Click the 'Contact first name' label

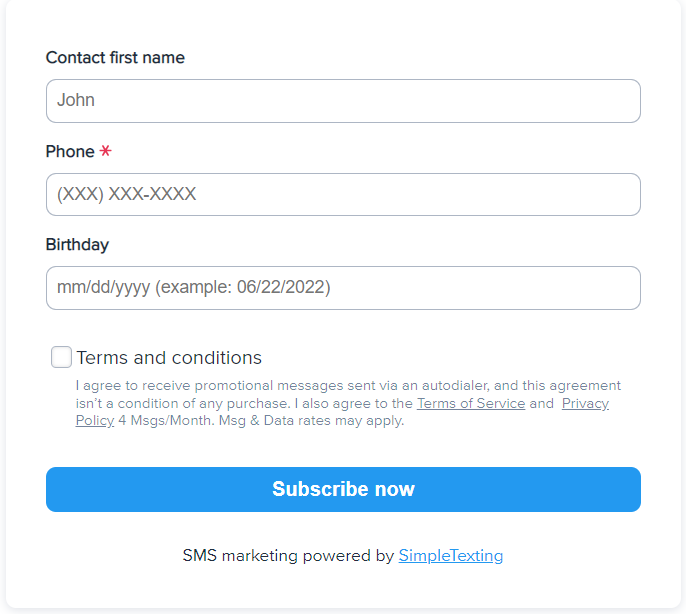click(x=115, y=58)
